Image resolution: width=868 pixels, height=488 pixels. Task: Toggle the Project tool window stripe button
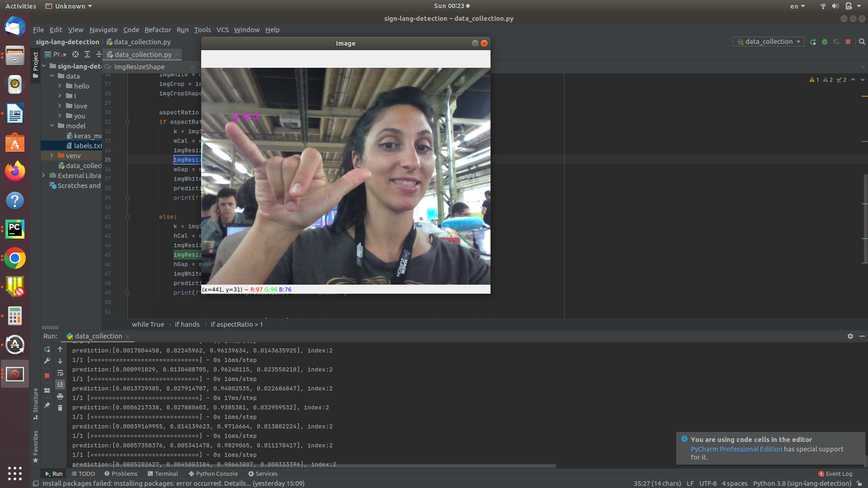point(36,64)
